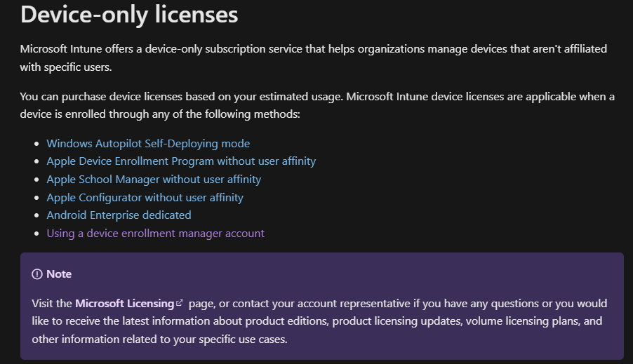Click the Device-only licenses heading
The width and height of the screenshot is (633, 364).
[129, 15]
